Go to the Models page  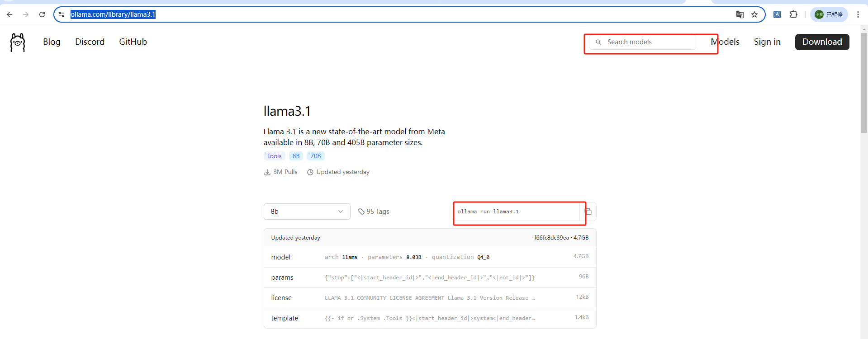[x=725, y=42]
